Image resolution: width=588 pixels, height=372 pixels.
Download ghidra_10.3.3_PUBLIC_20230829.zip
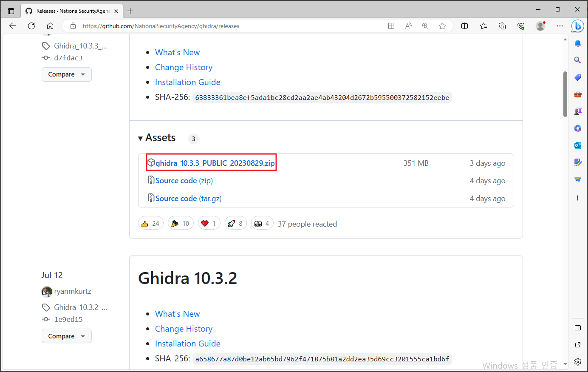pyautogui.click(x=215, y=163)
